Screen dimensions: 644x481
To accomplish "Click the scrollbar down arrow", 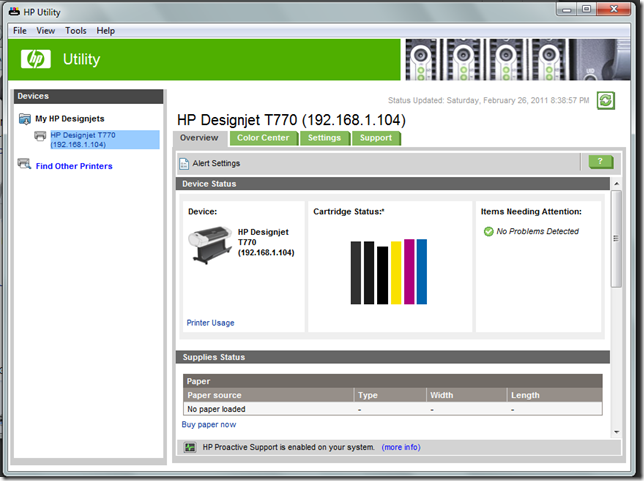I will (617, 431).
